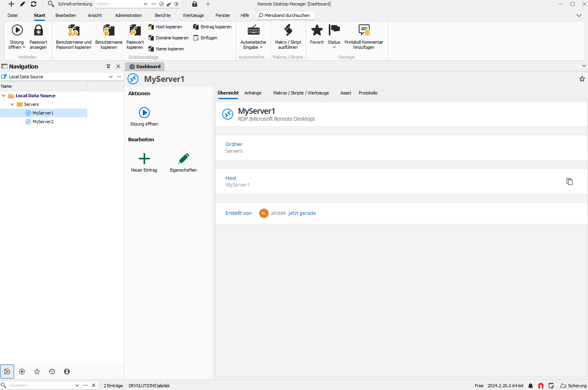Click Neuer Eintrag button
588x390 pixels.
coord(144,163)
